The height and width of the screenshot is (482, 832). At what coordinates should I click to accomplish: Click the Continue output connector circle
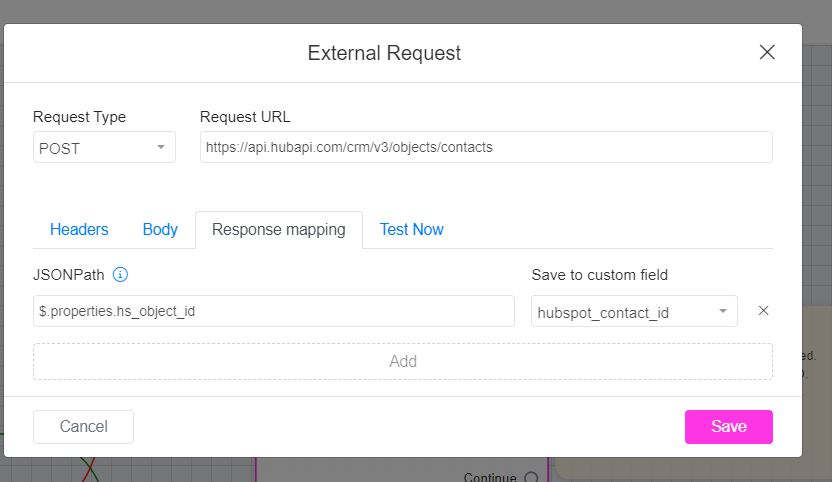click(x=531, y=478)
